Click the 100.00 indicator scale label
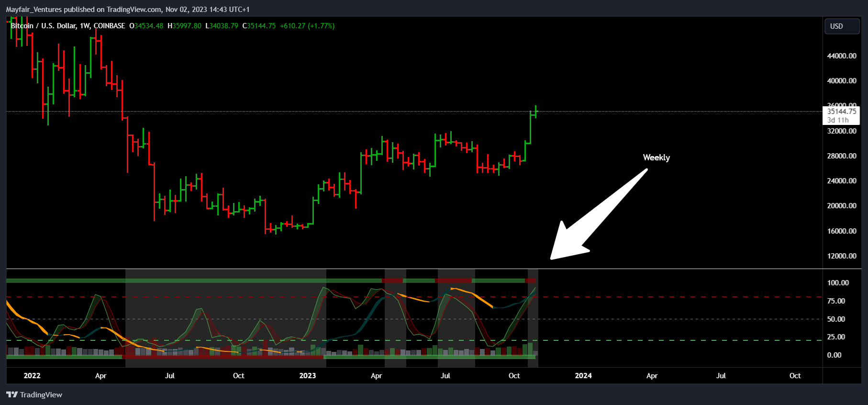The width and height of the screenshot is (868, 405). (x=838, y=283)
